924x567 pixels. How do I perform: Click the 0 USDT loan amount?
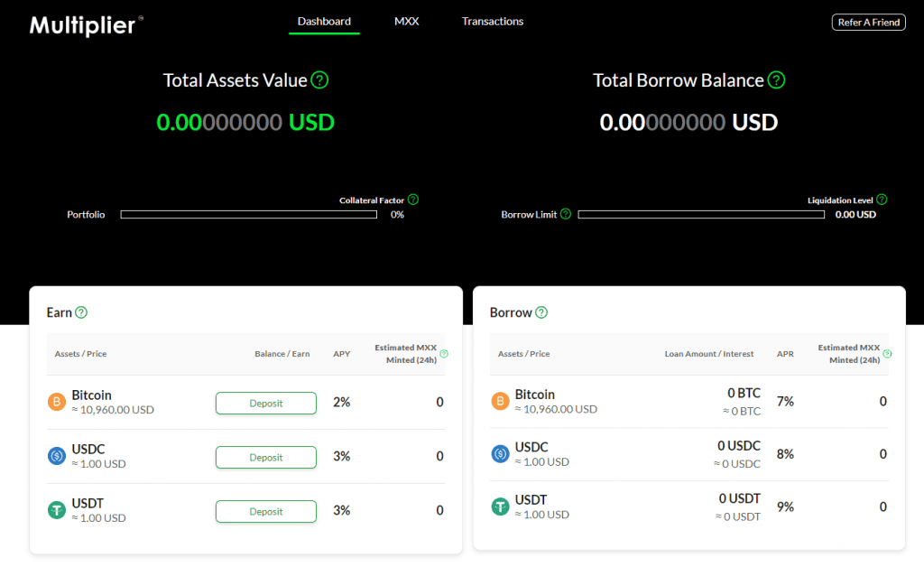pos(740,498)
